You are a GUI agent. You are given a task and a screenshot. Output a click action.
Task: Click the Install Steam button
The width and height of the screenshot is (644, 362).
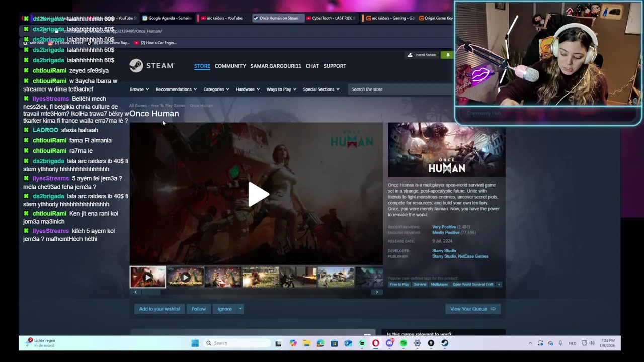(422, 55)
